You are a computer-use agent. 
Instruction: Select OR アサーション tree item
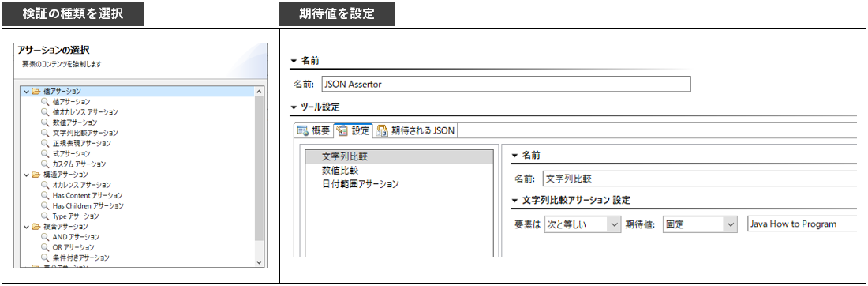click(73, 247)
